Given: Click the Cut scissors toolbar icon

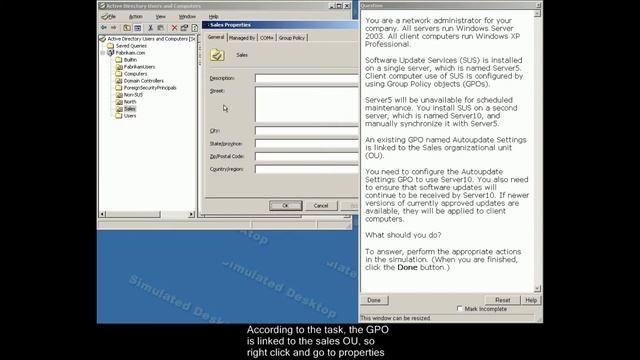Looking at the screenshot, I should point(151,28).
